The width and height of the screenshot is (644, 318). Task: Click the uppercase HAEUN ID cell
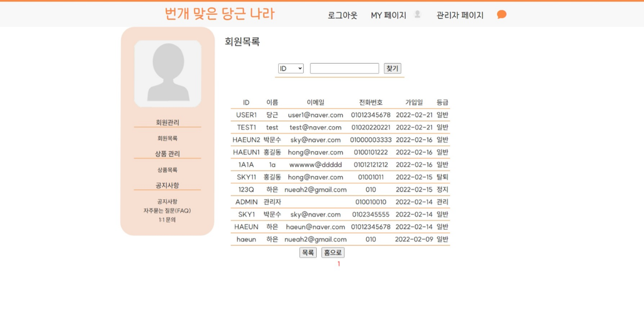(246, 227)
